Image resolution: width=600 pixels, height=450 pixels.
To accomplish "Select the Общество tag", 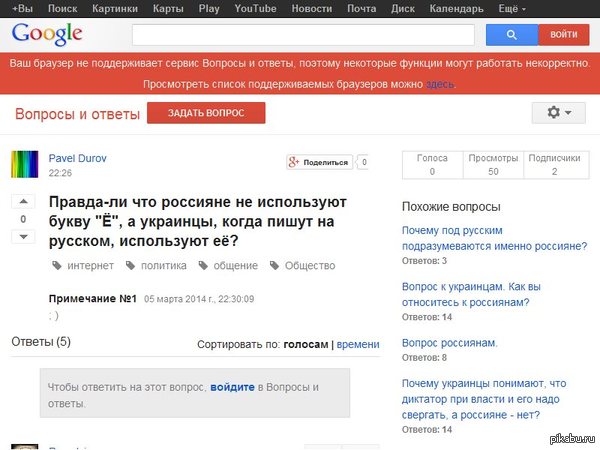I will click(x=310, y=266).
